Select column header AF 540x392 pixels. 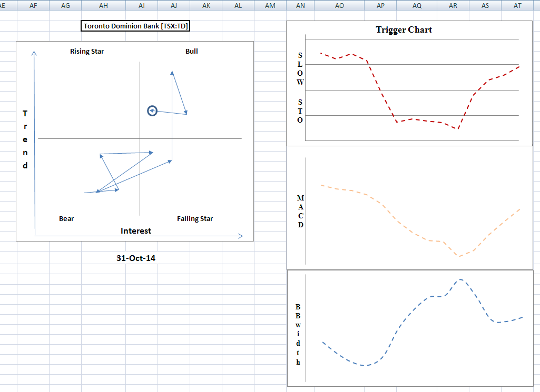(33, 5)
